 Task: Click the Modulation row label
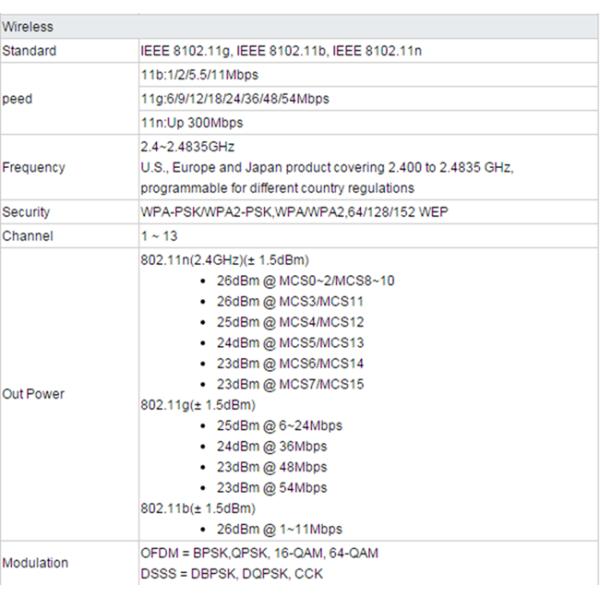35,563
